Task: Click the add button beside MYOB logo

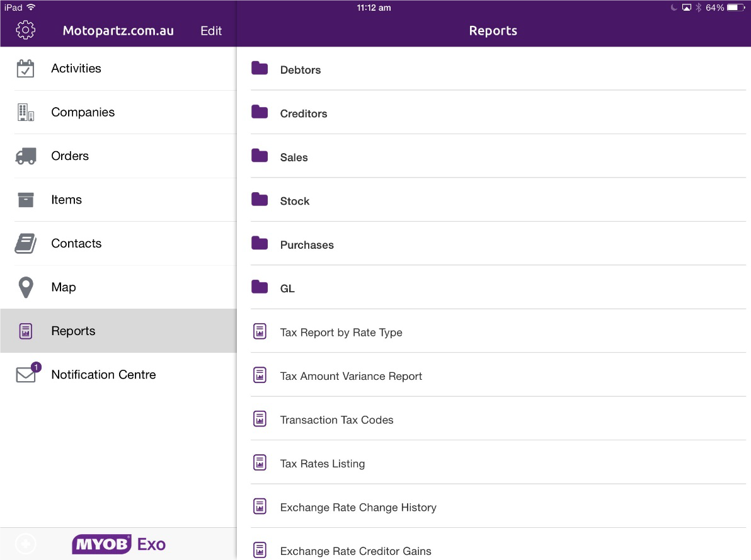Action: 26,544
